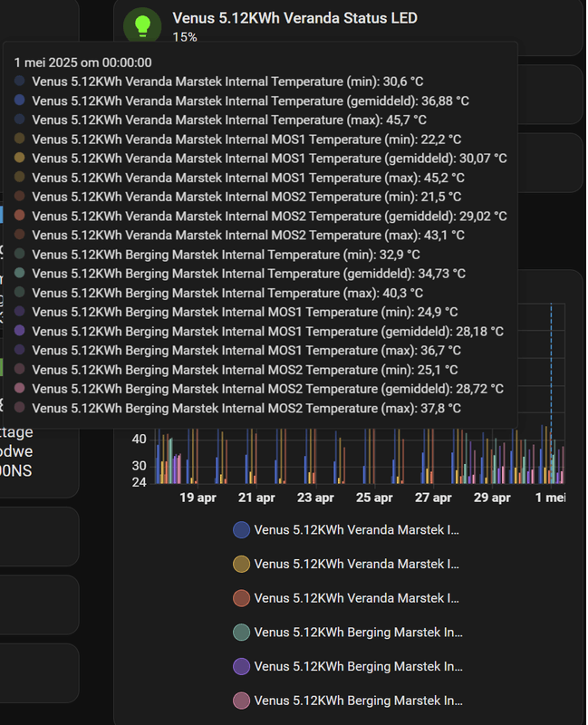Click the 24 y-axis value
Image resolution: width=588 pixels, height=725 pixels.
tap(139, 482)
